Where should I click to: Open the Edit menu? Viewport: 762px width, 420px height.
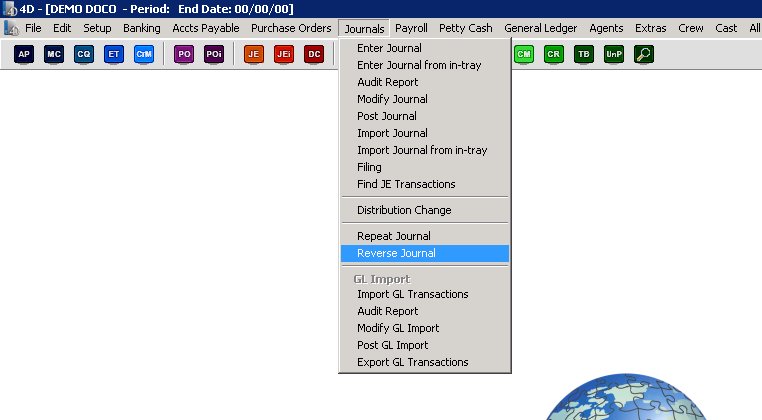tap(62, 28)
